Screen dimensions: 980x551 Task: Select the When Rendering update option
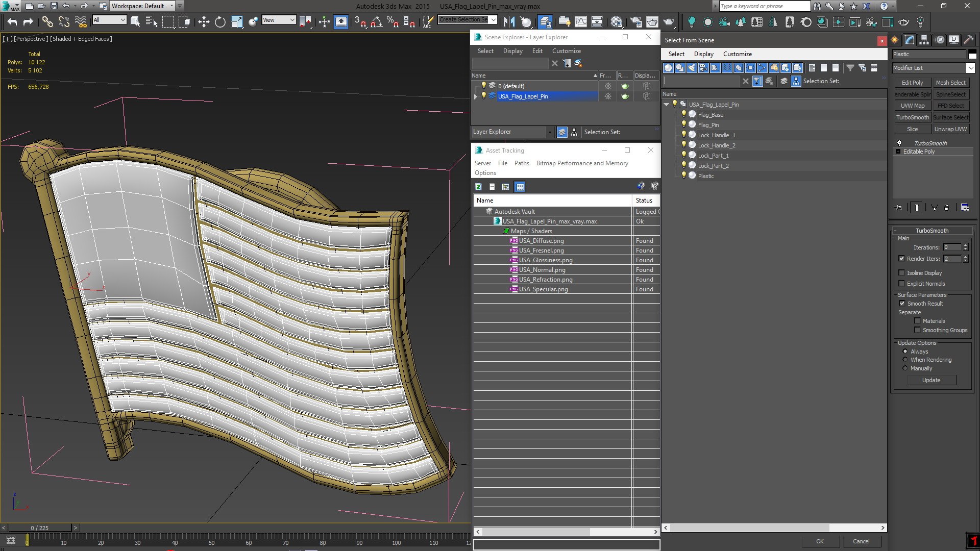(905, 360)
